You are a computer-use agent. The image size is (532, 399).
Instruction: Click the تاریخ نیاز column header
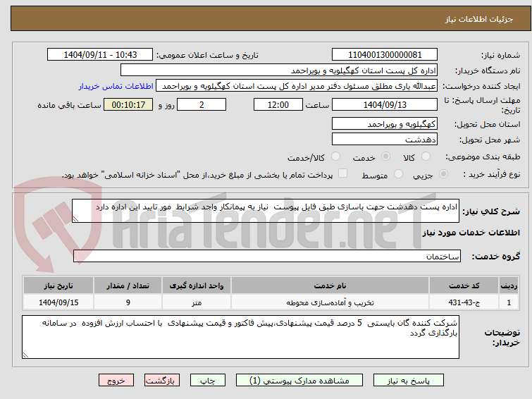(58, 286)
